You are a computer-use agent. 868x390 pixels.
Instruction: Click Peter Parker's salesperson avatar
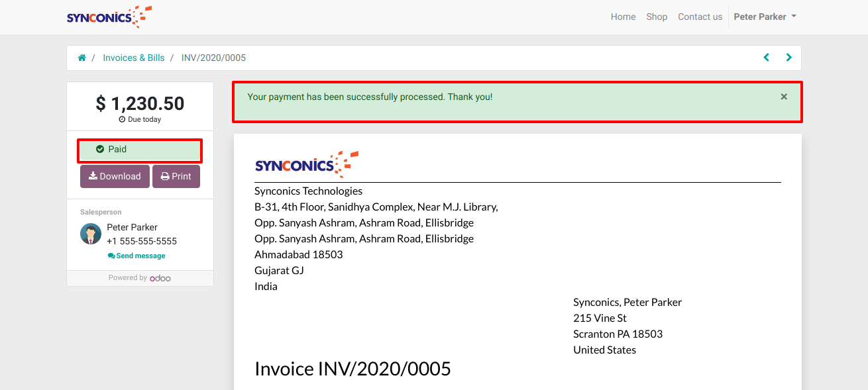[x=91, y=234]
